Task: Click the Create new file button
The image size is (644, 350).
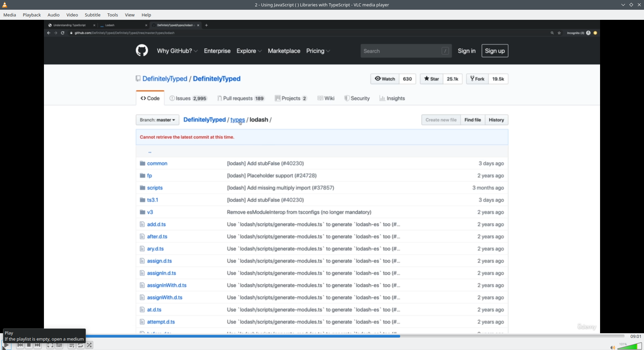Action: pos(441,120)
